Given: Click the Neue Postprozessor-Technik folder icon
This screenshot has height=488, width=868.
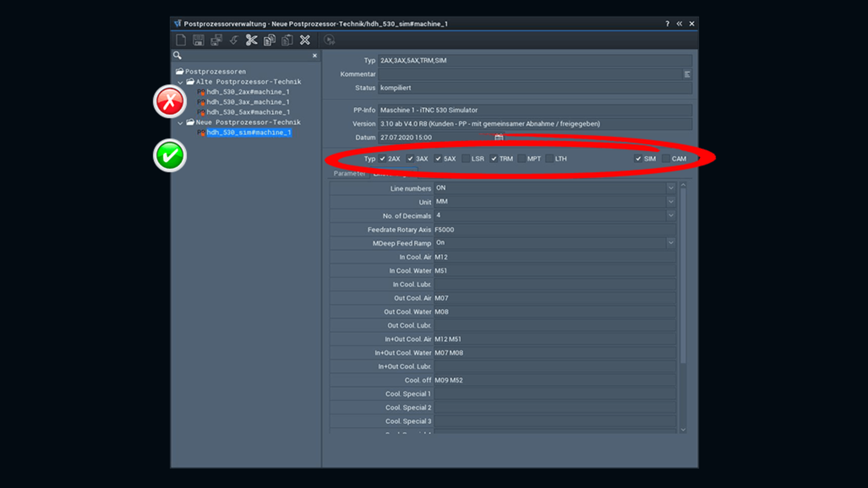Looking at the screenshot, I should (190, 122).
